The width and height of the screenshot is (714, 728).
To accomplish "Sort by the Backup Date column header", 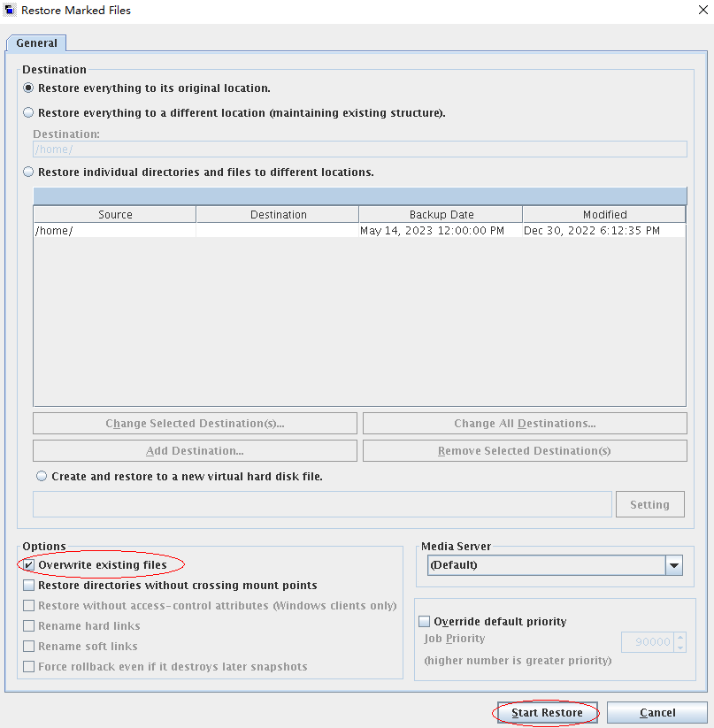I will tap(441, 215).
